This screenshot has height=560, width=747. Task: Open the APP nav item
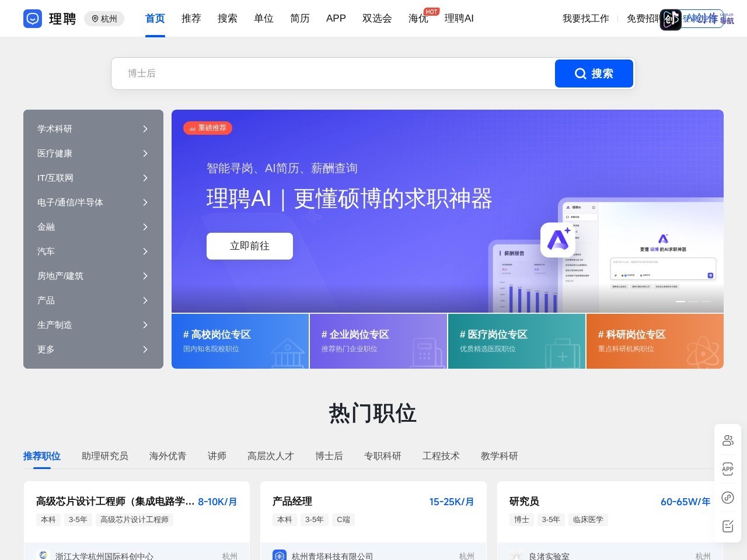(336, 19)
